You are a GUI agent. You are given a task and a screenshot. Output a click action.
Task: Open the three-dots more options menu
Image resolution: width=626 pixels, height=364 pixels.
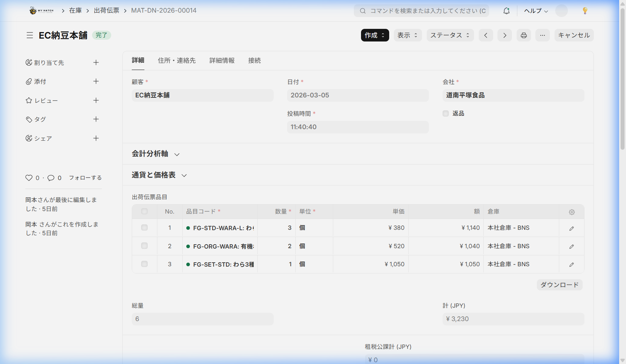click(542, 35)
